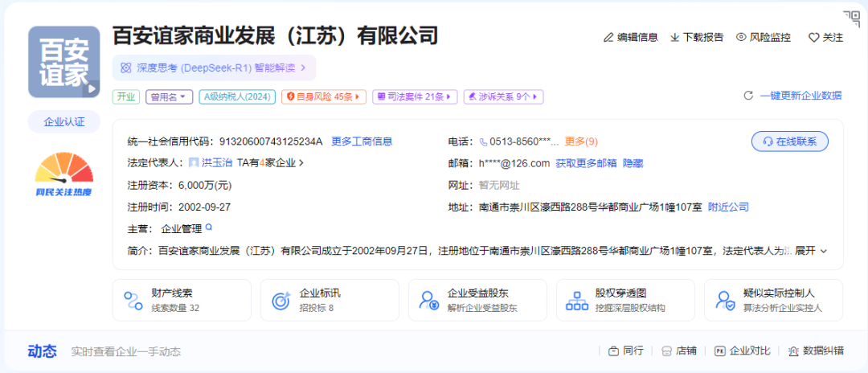Click email h****@126.com

coord(514,163)
